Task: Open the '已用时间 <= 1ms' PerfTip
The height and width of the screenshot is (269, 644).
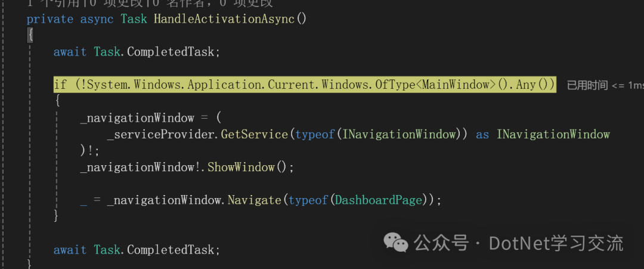Action: tap(605, 85)
